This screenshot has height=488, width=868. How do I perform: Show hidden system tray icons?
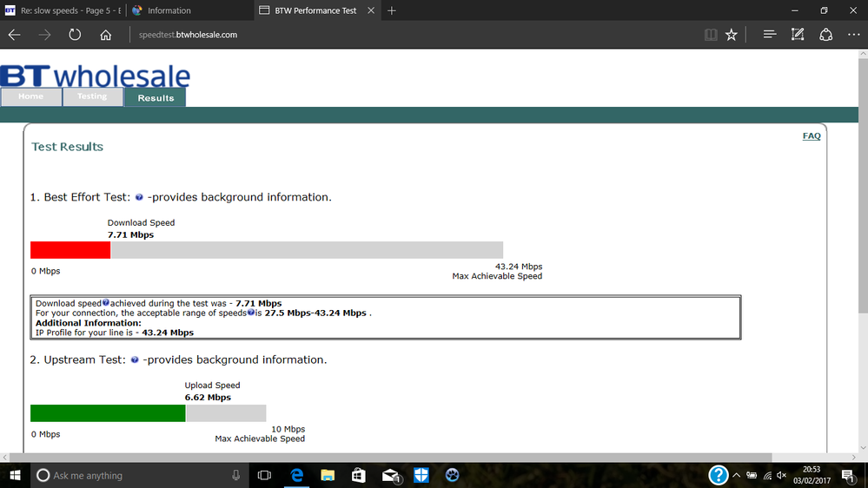tap(736, 475)
